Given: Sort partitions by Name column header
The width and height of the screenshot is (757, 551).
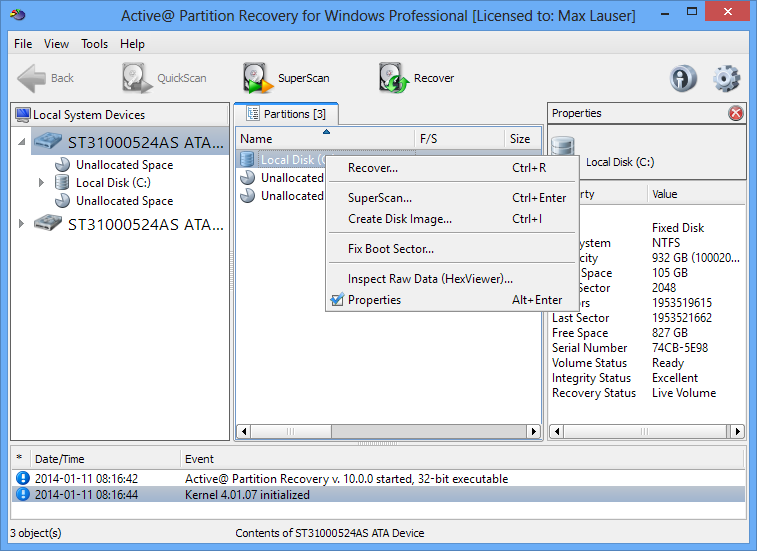Looking at the screenshot, I should [325, 139].
